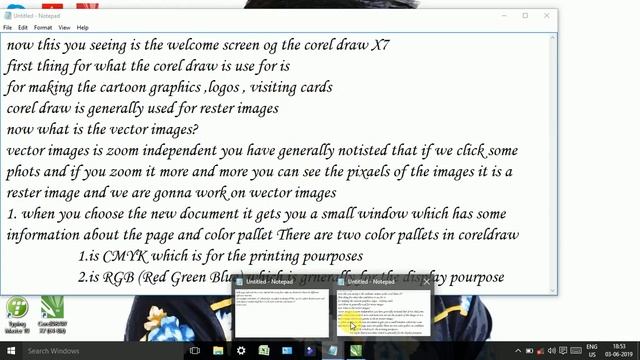Viewport: 640px width, 360px height.
Task: Open File Explorer from the taskbar
Action: (218, 351)
